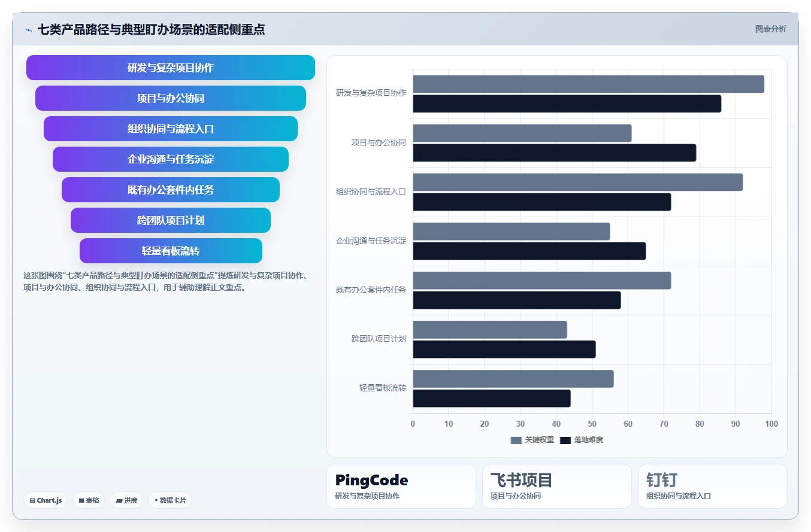The image size is (811, 532).
Task: Select the 项目与办公协同 funnel bar
Action: (x=171, y=98)
